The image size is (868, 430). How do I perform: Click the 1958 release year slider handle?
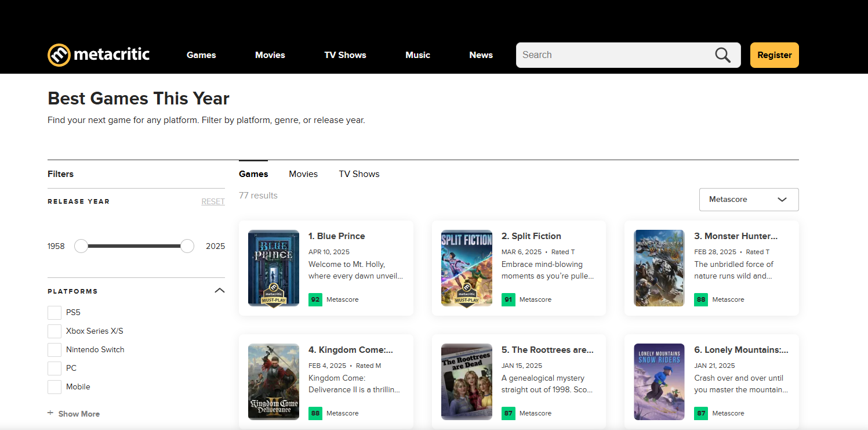[x=81, y=246]
